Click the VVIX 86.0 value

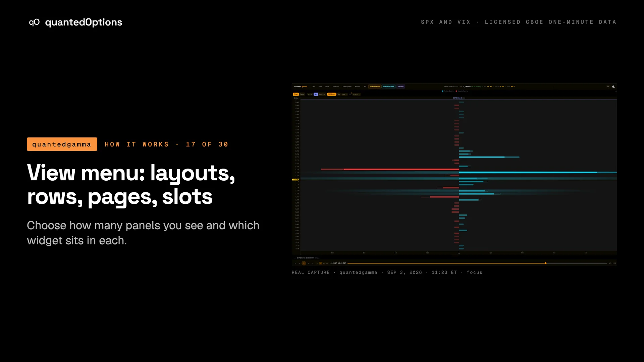(x=511, y=86)
